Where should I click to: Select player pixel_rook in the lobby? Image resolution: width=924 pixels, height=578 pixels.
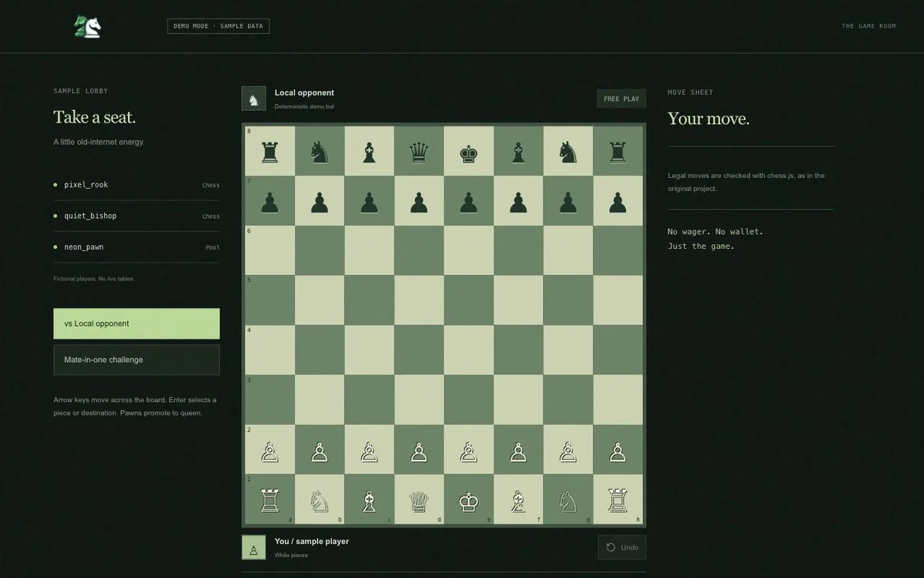point(136,185)
